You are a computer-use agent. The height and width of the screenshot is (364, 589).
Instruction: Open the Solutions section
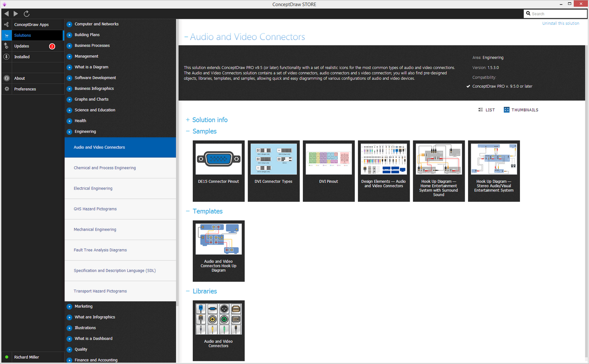[32, 35]
